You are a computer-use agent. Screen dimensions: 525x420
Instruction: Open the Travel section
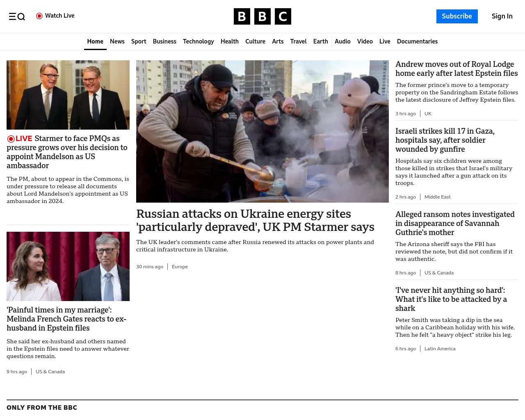(x=298, y=41)
